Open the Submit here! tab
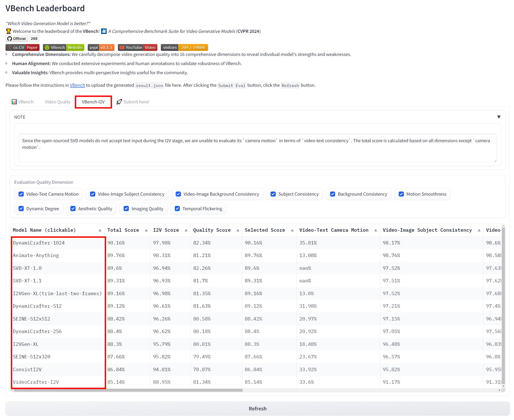The image size is (514, 420). (x=133, y=102)
